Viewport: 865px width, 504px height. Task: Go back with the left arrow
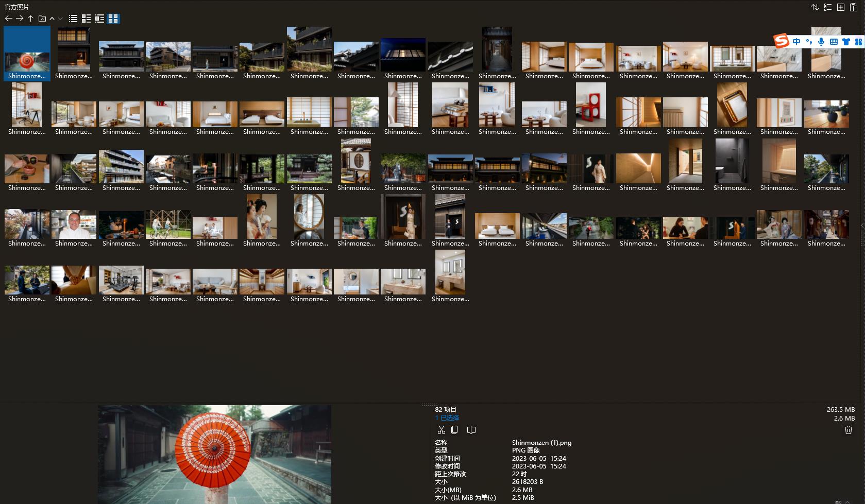point(8,19)
